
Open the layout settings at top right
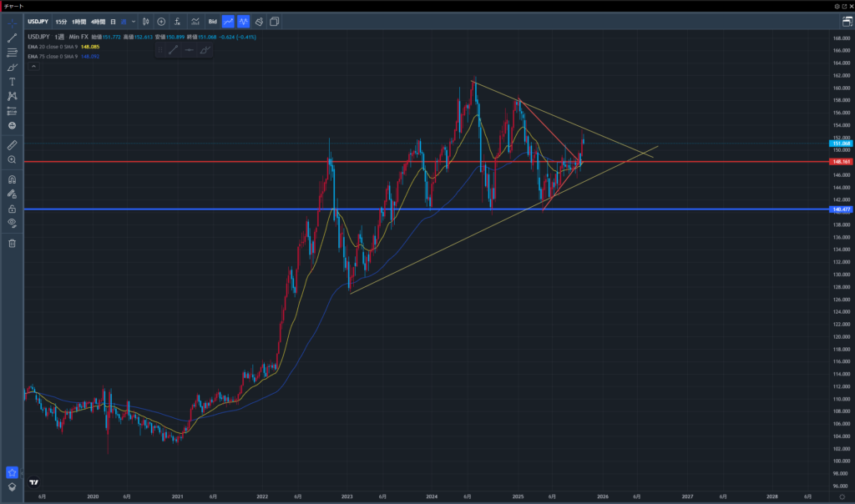pyautogui.click(x=846, y=21)
